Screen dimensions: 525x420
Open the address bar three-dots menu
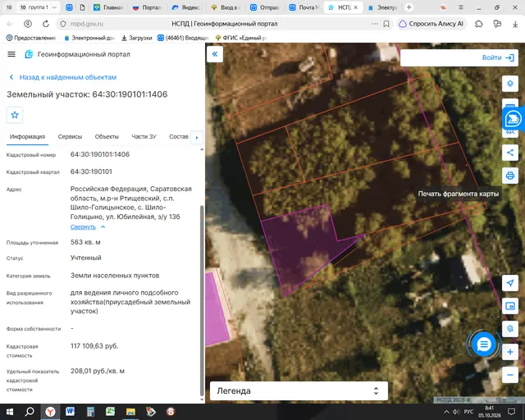coord(375,24)
